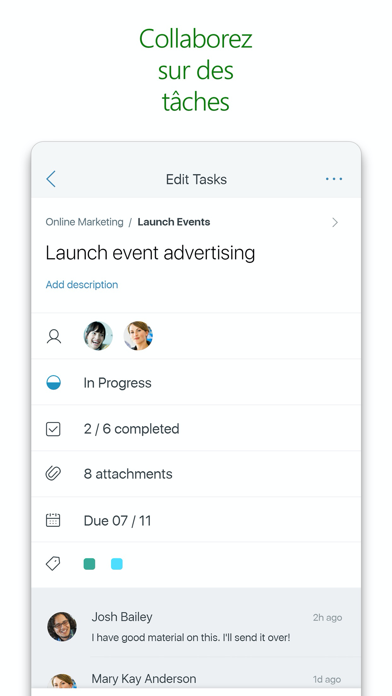Click the half-filled progress status icon
This screenshot has width=392, height=696.
pyautogui.click(x=54, y=383)
